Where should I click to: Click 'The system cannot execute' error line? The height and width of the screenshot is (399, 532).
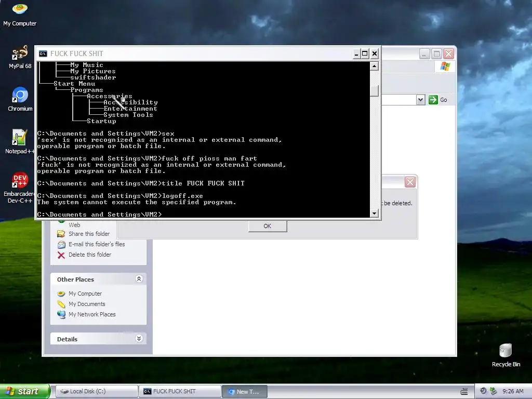[137, 202]
